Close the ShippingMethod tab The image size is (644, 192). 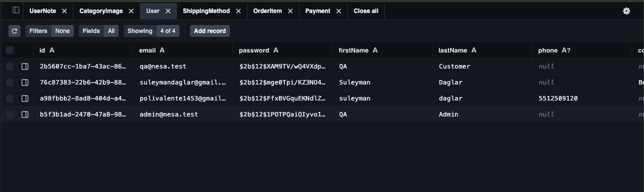(238, 10)
